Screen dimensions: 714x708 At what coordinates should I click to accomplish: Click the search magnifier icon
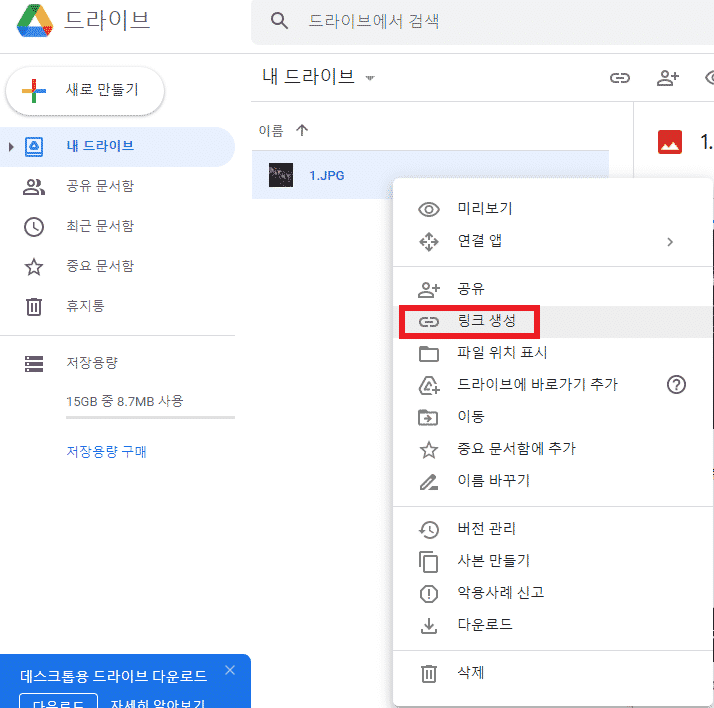click(280, 22)
